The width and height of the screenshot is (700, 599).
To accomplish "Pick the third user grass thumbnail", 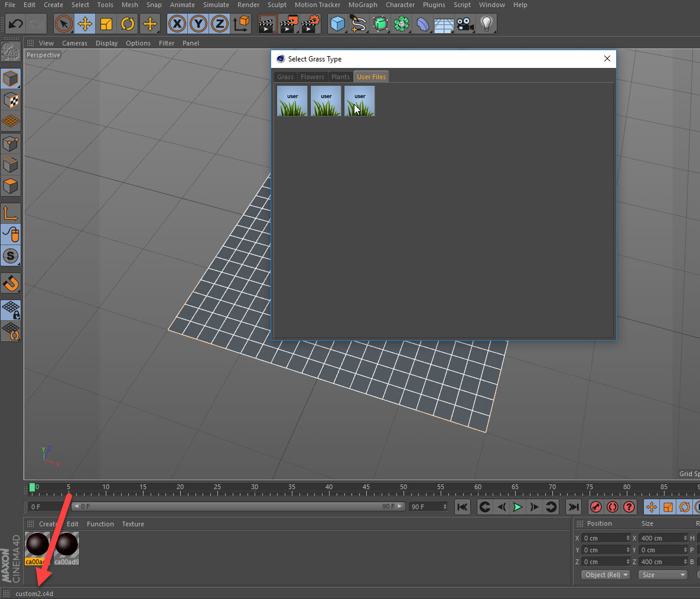I will (x=359, y=101).
